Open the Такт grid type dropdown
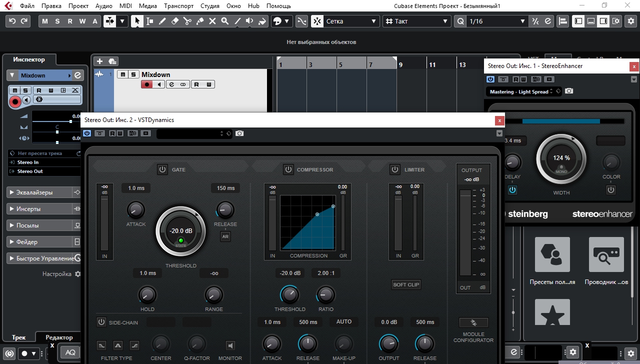Viewport: 640px width, 364px height. (x=417, y=21)
